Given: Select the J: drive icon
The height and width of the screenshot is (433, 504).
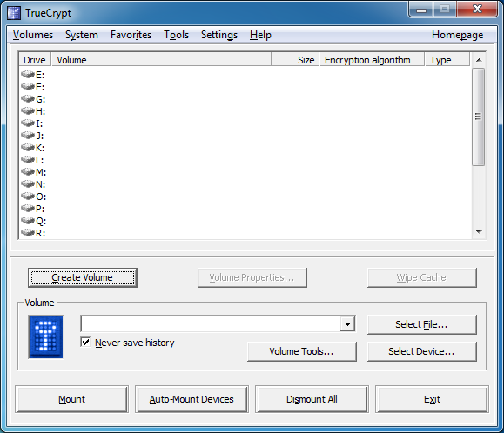Looking at the screenshot, I should pos(28,136).
